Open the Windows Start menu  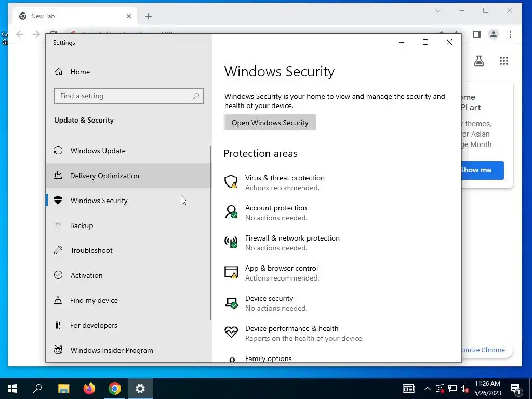pyautogui.click(x=12, y=389)
